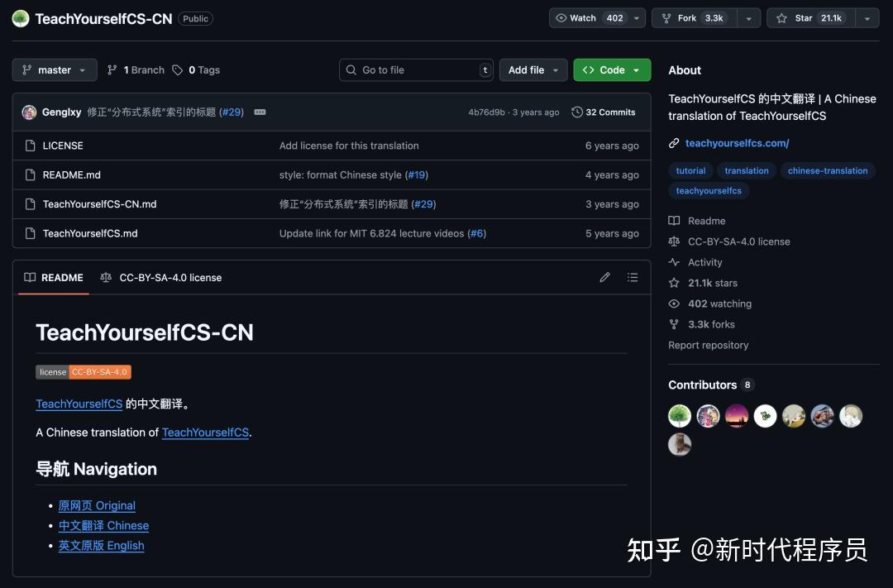Open the 中文翻译 Chinese link
The width and height of the screenshot is (893, 588).
[103, 525]
